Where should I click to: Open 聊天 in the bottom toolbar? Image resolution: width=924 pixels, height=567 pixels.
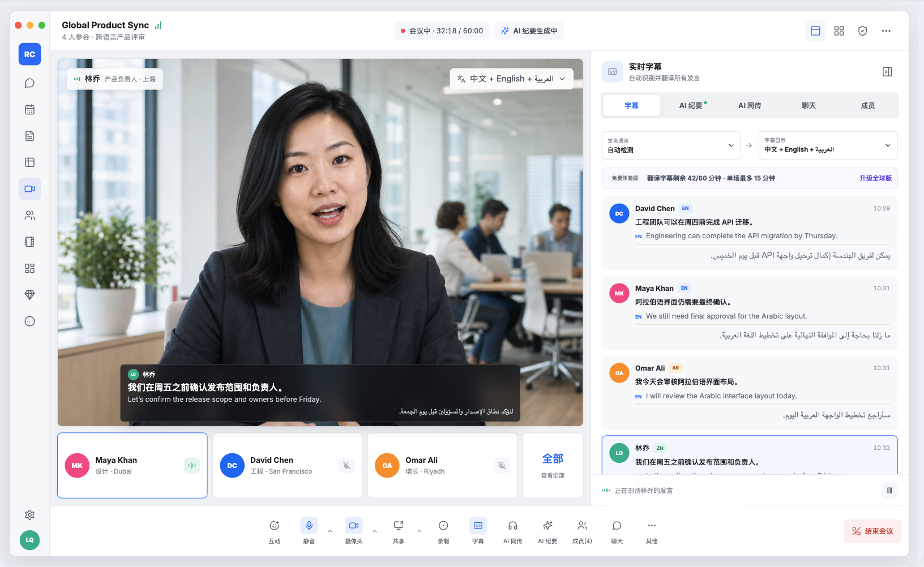point(617,532)
